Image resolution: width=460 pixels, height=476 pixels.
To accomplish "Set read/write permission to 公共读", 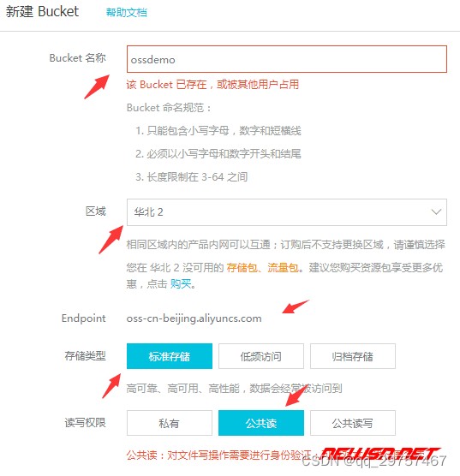I will point(261,423).
